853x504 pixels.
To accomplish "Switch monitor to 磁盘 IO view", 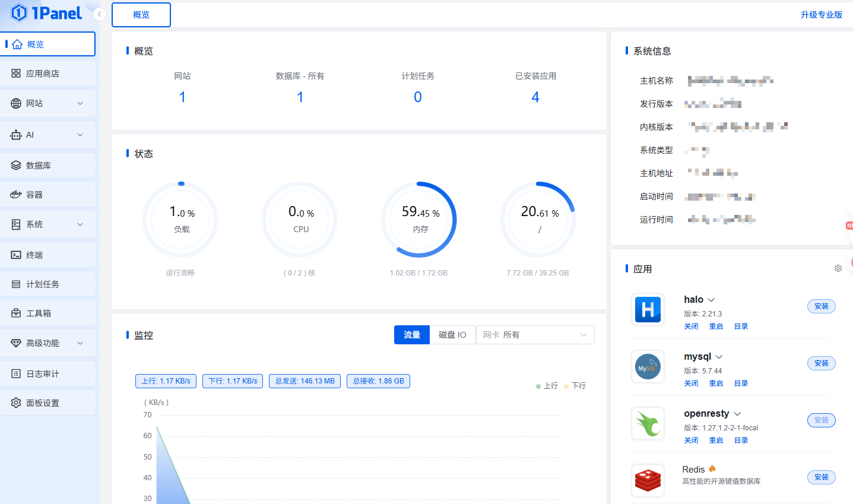I will click(452, 335).
